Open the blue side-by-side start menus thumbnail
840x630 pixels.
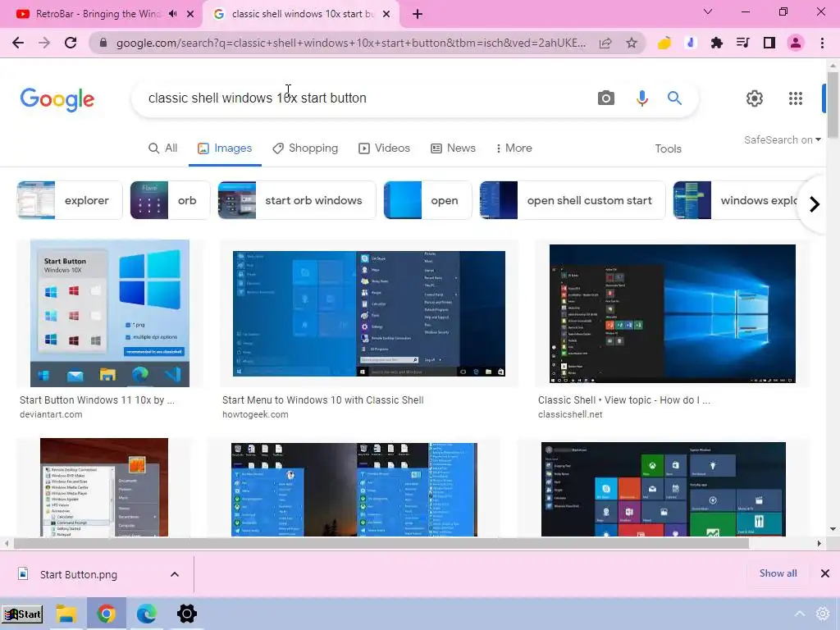click(x=354, y=490)
